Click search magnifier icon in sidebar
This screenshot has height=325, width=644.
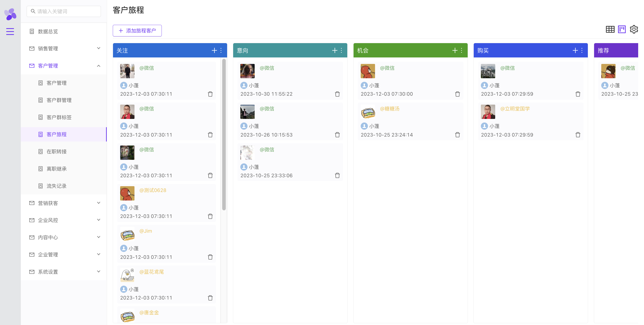click(x=33, y=11)
